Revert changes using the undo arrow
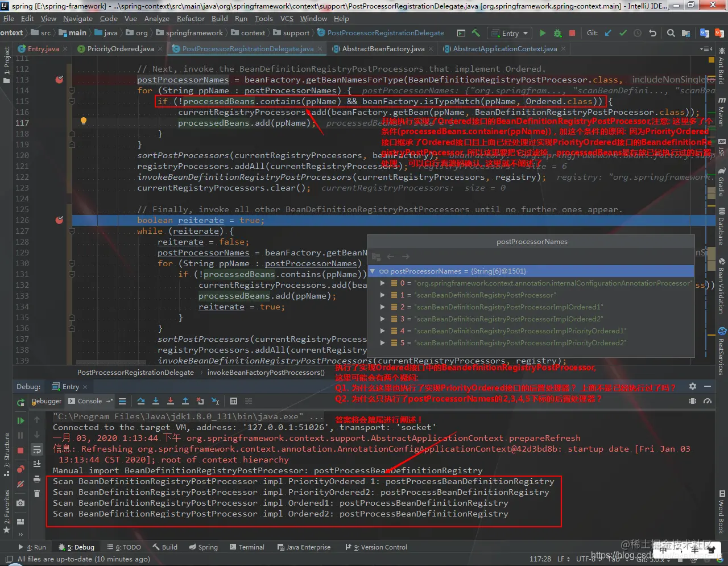728x566 pixels. (653, 33)
